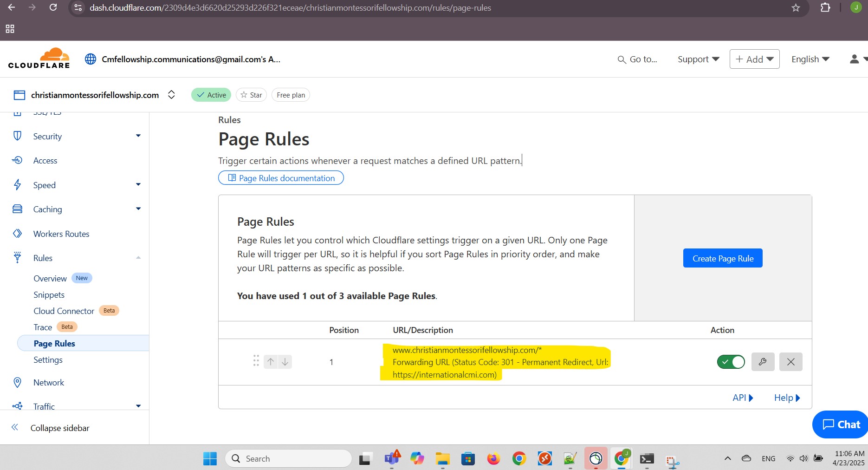Image resolution: width=868 pixels, height=470 pixels.
Task: Click Collapse sidebar text
Action: pyautogui.click(x=60, y=428)
